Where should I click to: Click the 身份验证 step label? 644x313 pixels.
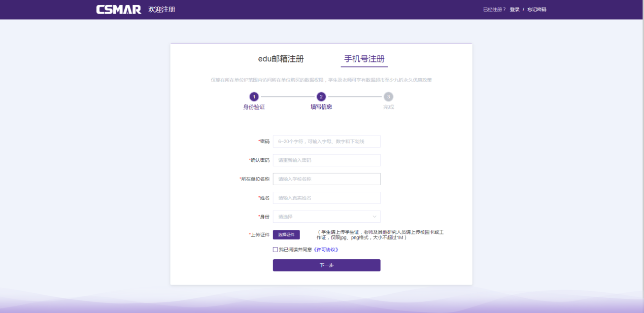coord(254,107)
